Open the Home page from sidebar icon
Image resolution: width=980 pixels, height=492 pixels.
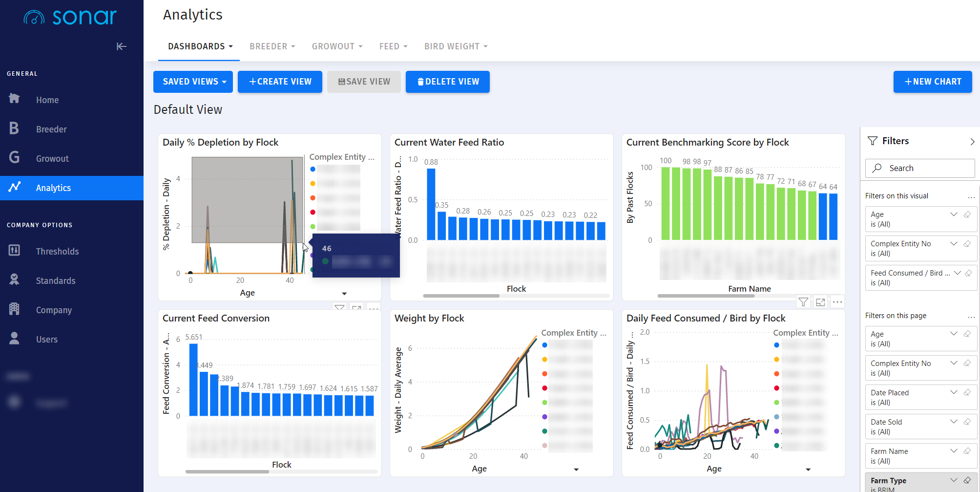[x=14, y=99]
